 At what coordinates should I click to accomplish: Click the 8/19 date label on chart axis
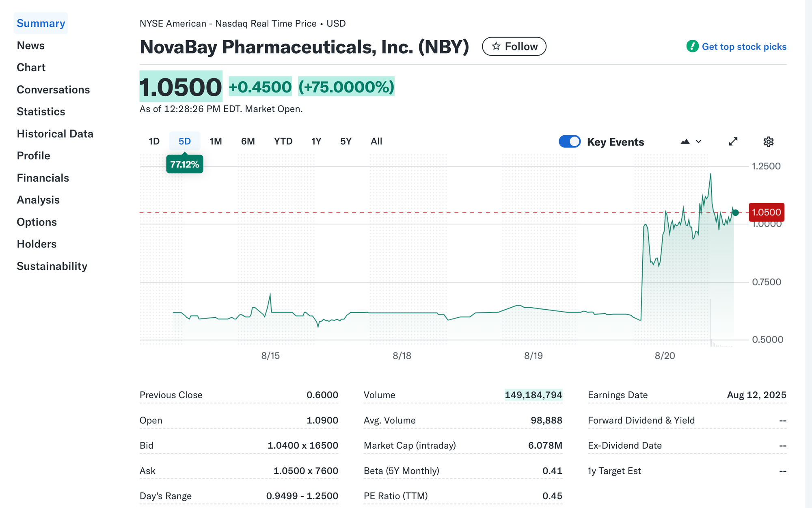pos(533,356)
